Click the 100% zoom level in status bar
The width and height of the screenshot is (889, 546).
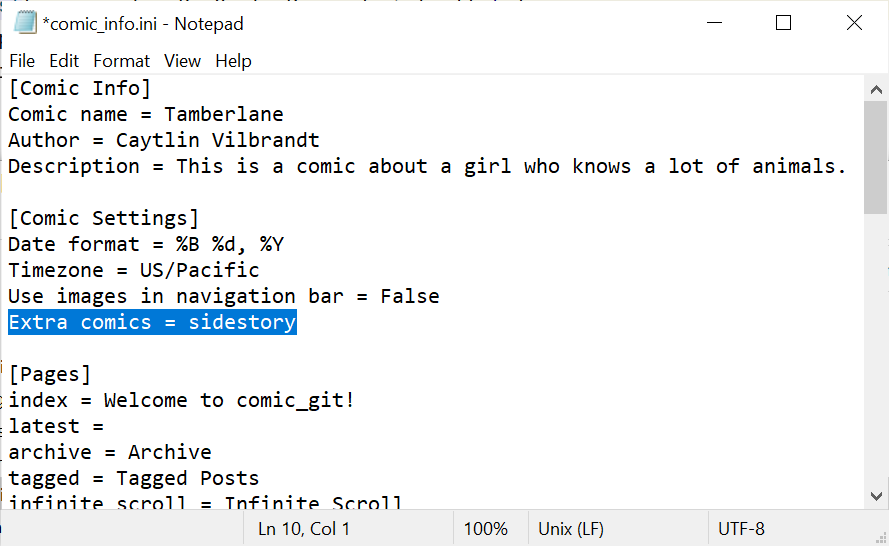[486, 529]
